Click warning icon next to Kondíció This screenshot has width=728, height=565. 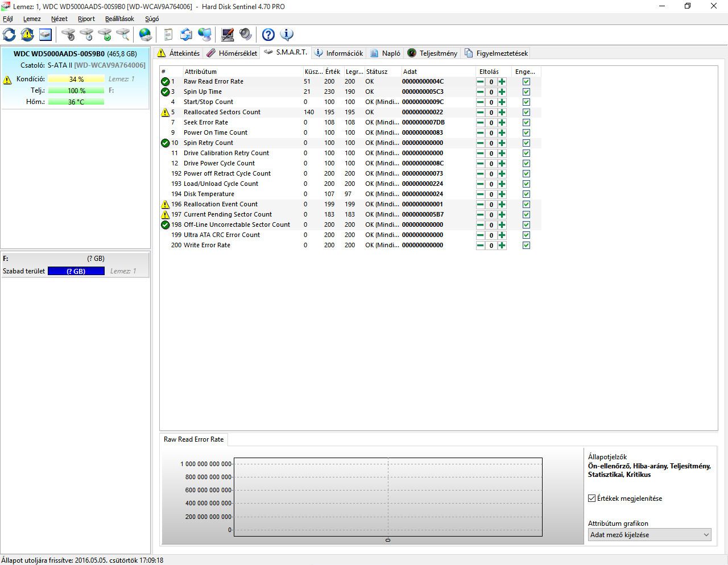7,80
